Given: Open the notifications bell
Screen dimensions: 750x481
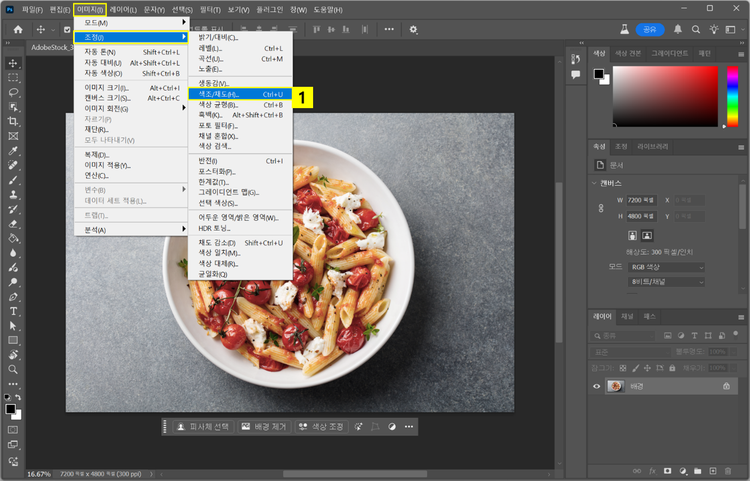Looking at the screenshot, I should click(x=678, y=30).
